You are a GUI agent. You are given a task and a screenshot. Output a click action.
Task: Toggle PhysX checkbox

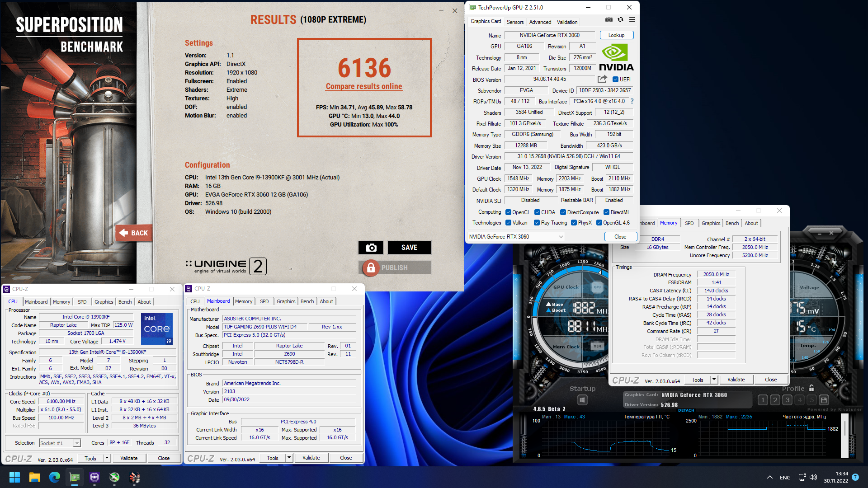click(x=574, y=223)
